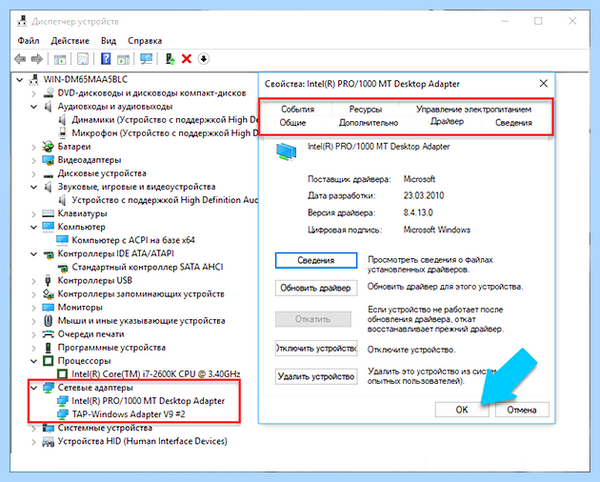Click the update driver toolbar icon with green arrow
Viewport: 600px width, 482px height.
click(170, 59)
